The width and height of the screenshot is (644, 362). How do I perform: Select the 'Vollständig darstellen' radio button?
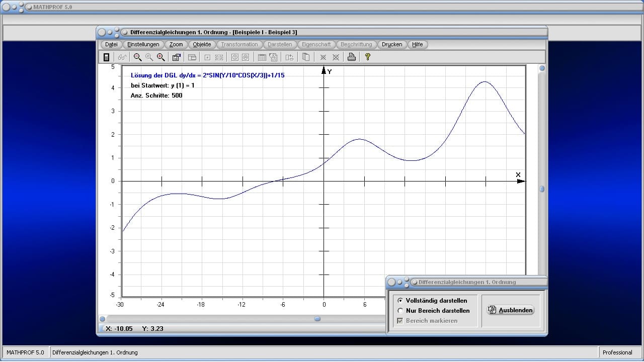pos(400,301)
